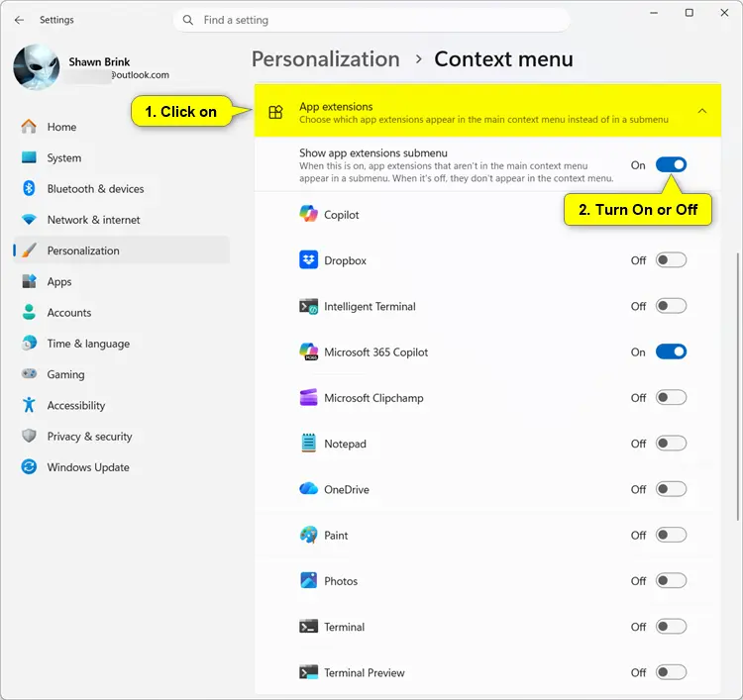Click the Paint palette icon
Viewport: 743px width, 700px height.
pos(308,535)
